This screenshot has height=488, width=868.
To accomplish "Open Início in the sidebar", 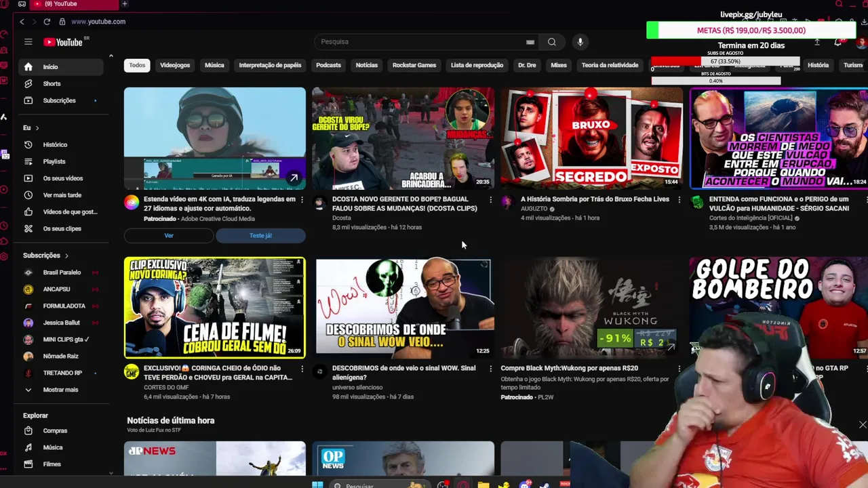I will tap(61, 67).
